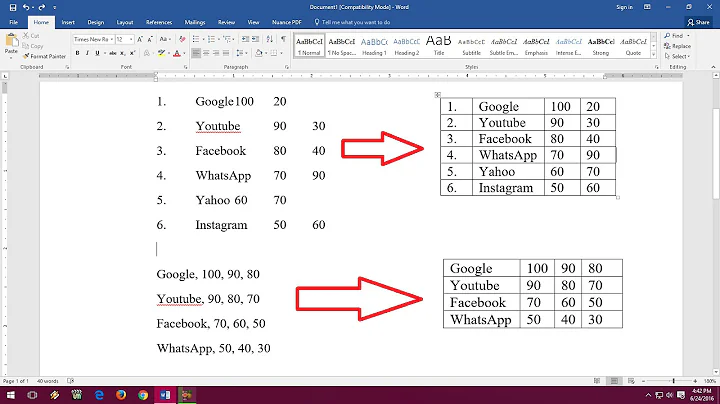Screen dimensions: 720x404
Task: Toggle Italic formatting
Action: coord(87,53)
